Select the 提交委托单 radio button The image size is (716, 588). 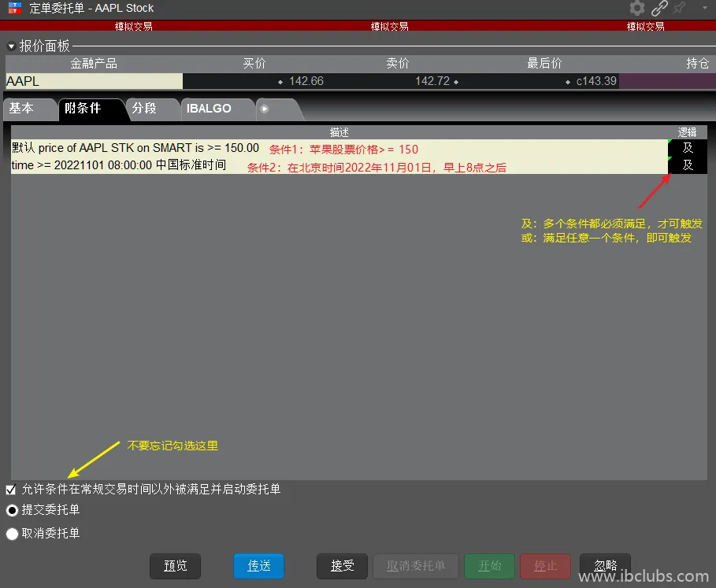[12, 510]
